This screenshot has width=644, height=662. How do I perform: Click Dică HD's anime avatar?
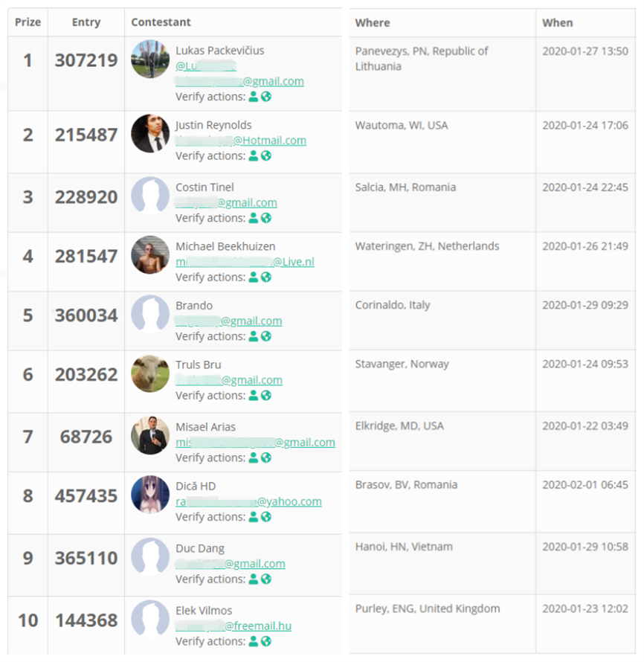pos(150,495)
